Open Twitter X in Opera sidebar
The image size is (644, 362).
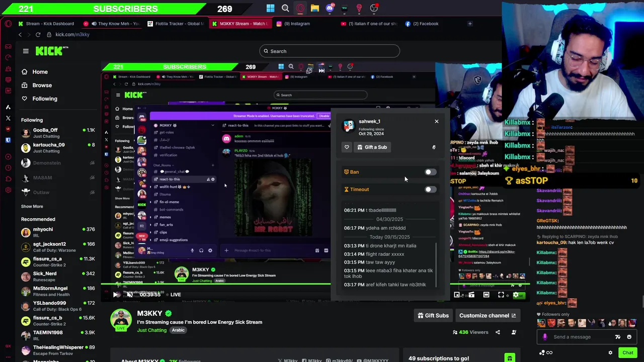coord(8,118)
